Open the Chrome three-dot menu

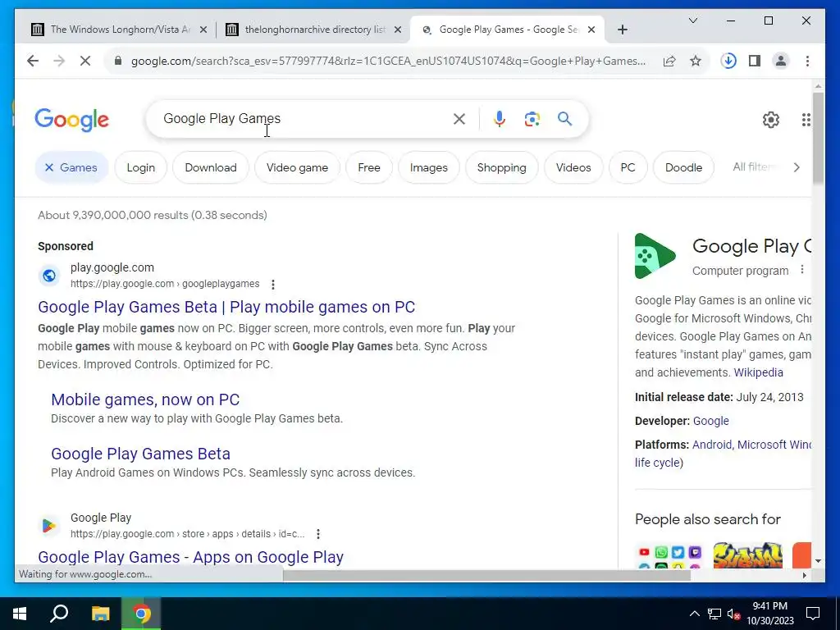(807, 61)
